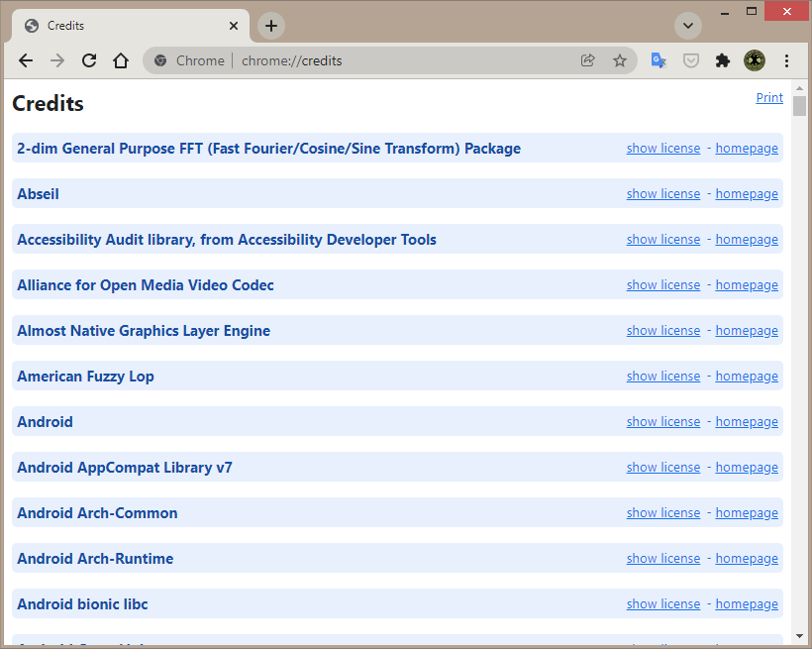Image resolution: width=812 pixels, height=649 pixels.
Task: Open American Fuzzy Lop homepage
Action: coord(747,377)
